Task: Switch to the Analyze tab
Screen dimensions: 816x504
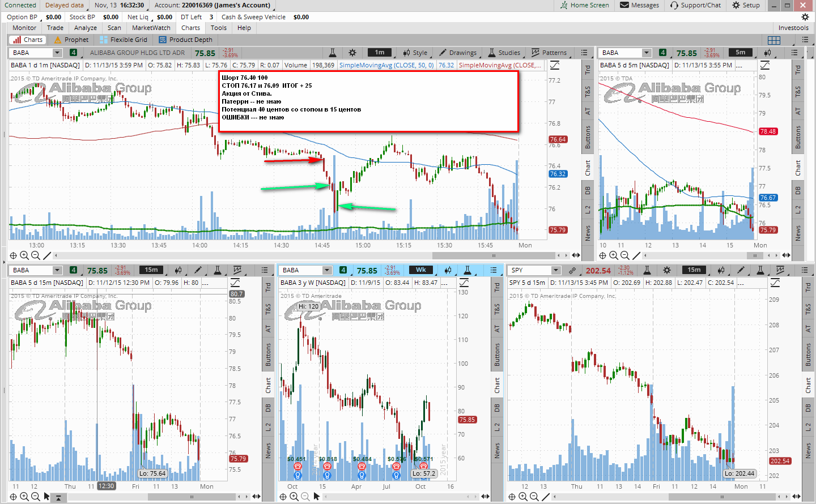Action: (86, 28)
